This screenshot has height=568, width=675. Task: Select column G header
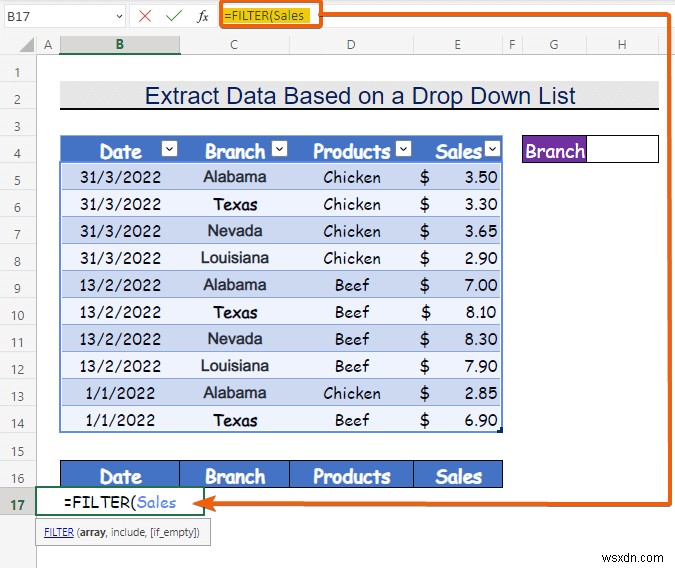click(554, 44)
